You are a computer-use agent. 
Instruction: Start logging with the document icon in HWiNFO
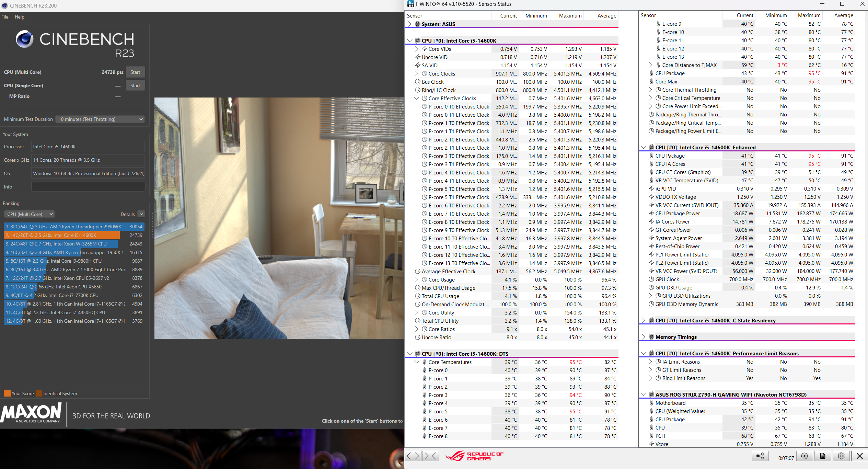(823, 456)
